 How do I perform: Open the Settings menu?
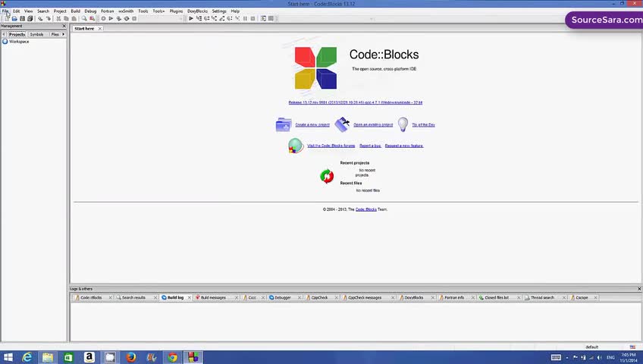tap(219, 11)
